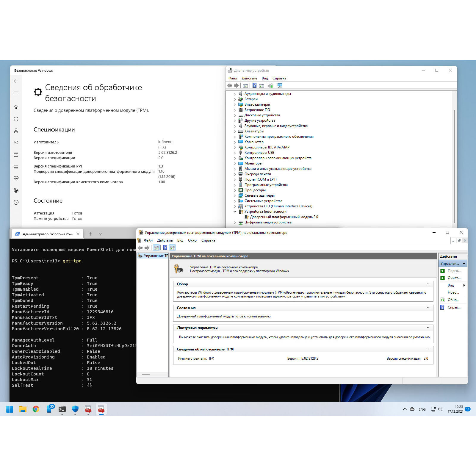Open Действие menu in Device Manager
Viewport: 476px width, 476px height.
tap(249, 78)
